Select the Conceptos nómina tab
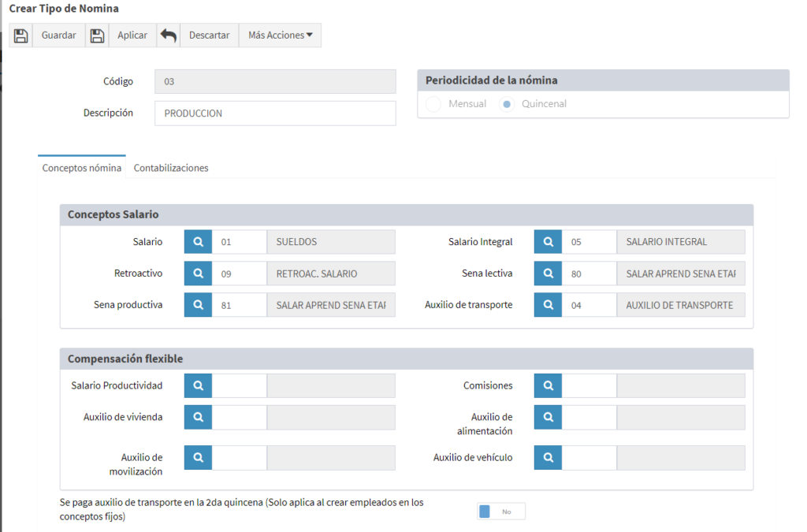The width and height of the screenshot is (807, 532). click(x=82, y=168)
